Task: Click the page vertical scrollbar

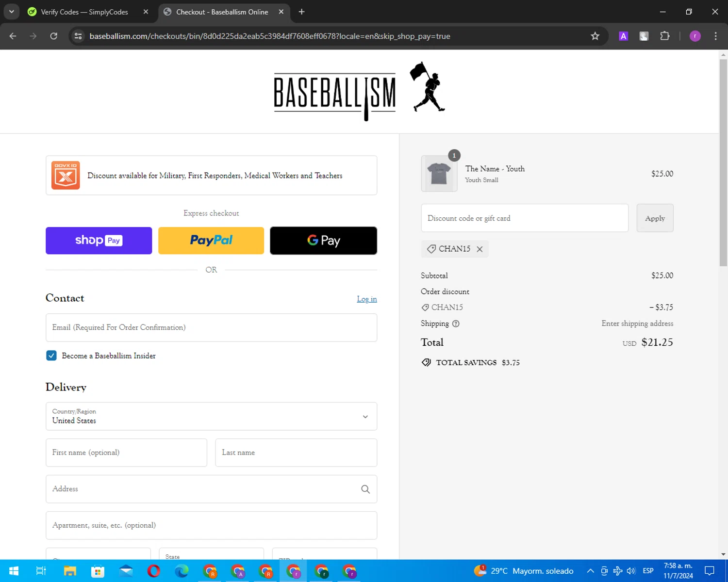Action: tap(723, 162)
